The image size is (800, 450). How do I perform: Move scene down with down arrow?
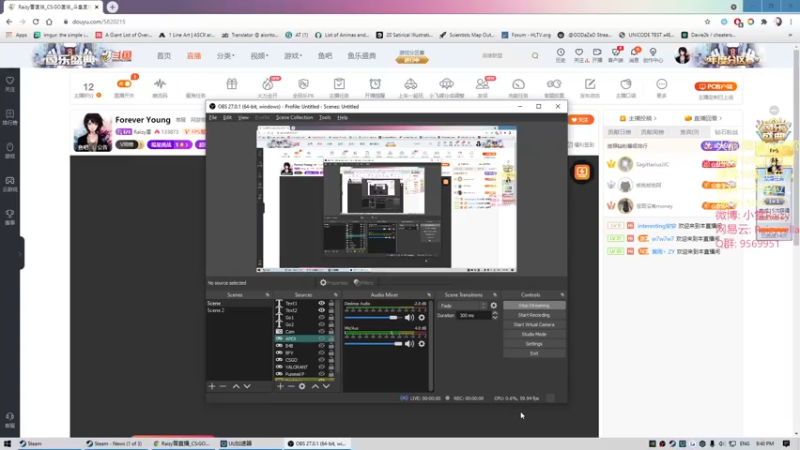click(247, 386)
